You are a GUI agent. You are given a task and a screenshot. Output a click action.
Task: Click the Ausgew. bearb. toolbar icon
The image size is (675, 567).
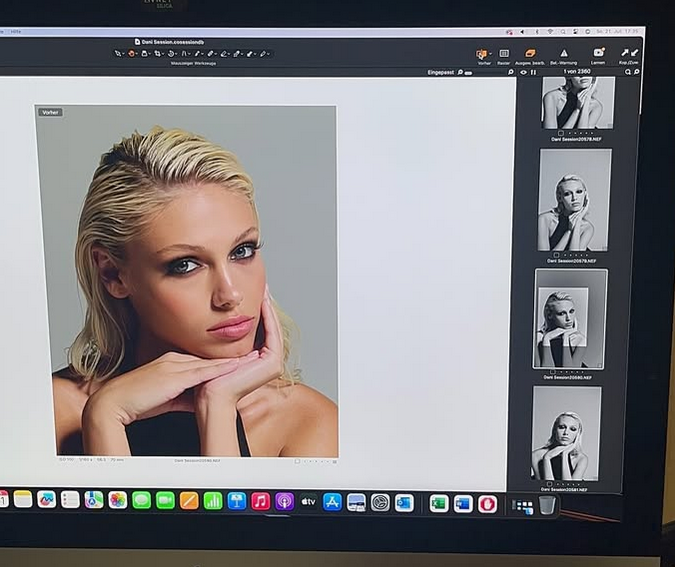tap(531, 54)
